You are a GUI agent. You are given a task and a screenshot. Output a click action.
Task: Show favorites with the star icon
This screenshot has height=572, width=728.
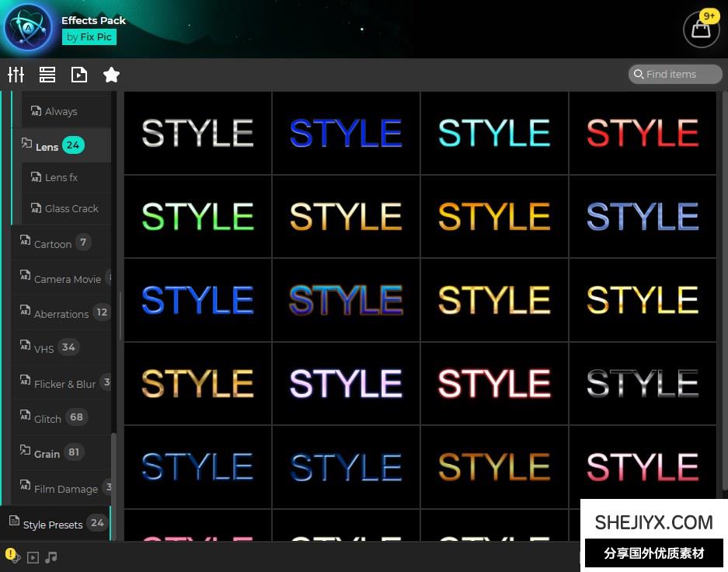[x=111, y=75]
